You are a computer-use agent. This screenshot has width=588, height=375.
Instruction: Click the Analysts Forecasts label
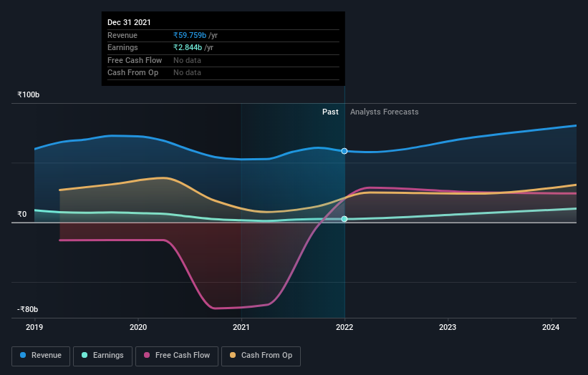(385, 112)
